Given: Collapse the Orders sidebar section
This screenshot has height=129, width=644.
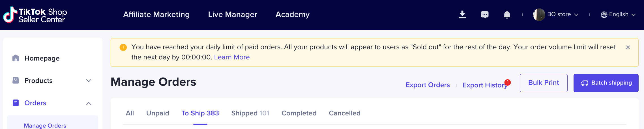Looking at the screenshot, I should tap(89, 103).
